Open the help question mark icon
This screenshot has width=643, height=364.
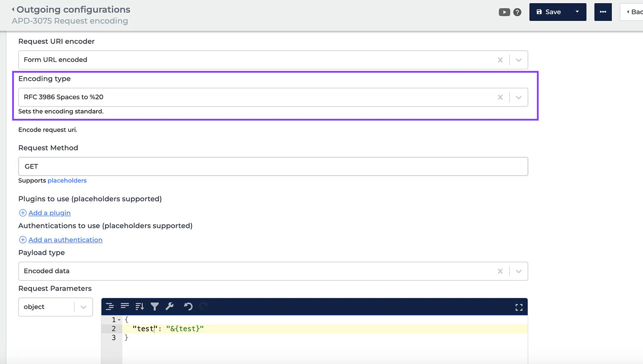[x=517, y=12]
